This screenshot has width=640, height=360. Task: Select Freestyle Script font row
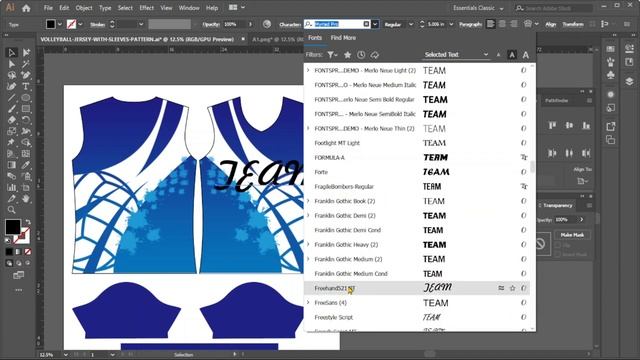tap(417, 317)
